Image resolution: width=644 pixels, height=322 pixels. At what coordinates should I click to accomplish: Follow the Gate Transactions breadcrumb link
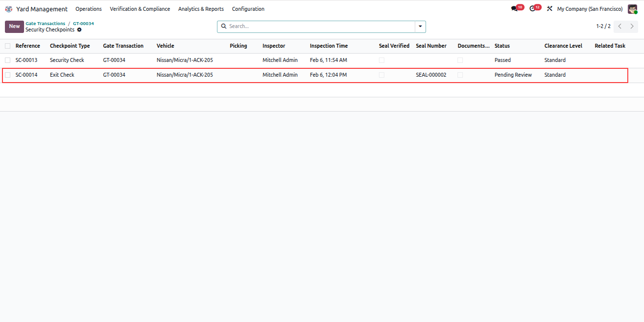click(x=45, y=24)
